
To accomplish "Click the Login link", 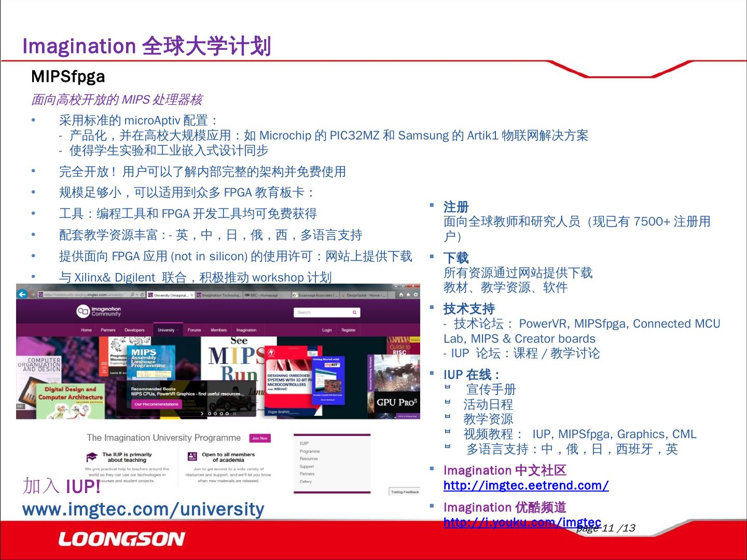I will click(x=327, y=330).
